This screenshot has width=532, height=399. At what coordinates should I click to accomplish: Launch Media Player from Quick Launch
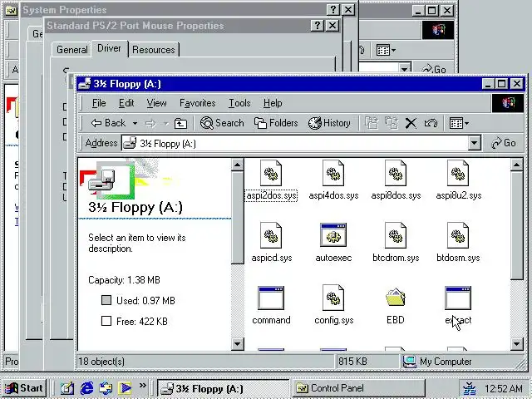click(125, 388)
